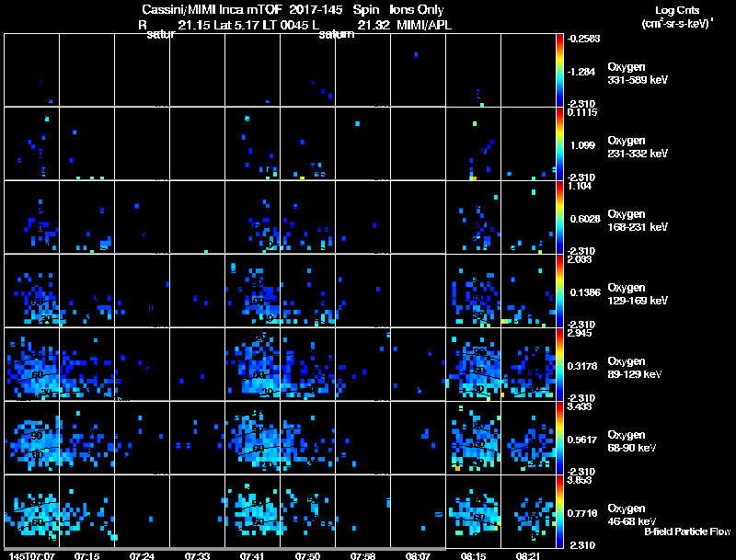Click the color bar beside Oxygen 231-332 keV

tap(559, 143)
